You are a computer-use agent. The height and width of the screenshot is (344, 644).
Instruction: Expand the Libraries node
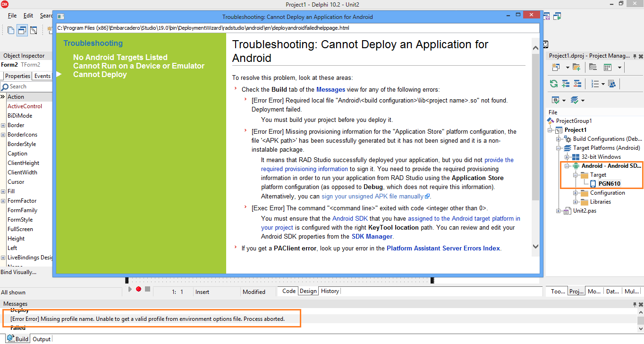coord(576,202)
